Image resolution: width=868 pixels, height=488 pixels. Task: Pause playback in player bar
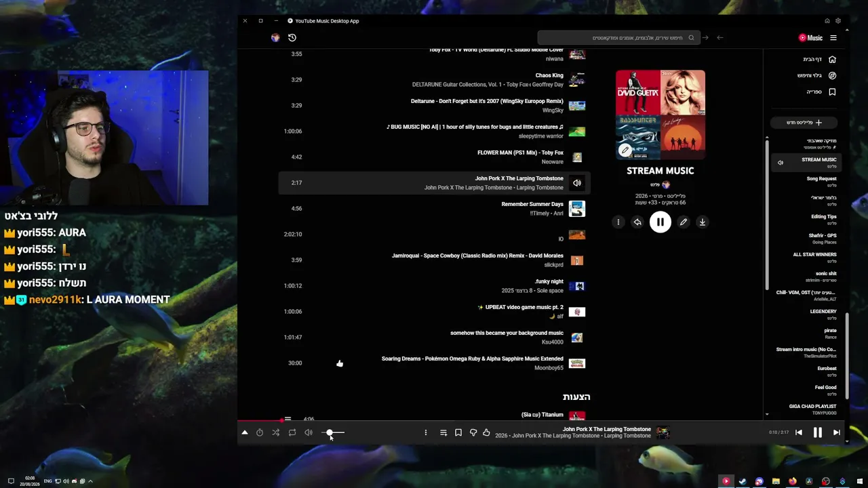click(x=818, y=432)
